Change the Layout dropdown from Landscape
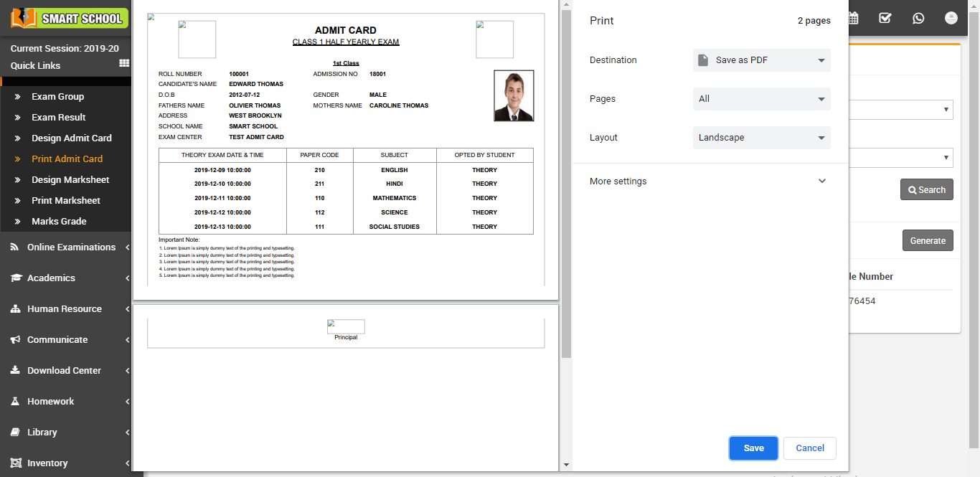The width and height of the screenshot is (980, 477). tap(761, 138)
